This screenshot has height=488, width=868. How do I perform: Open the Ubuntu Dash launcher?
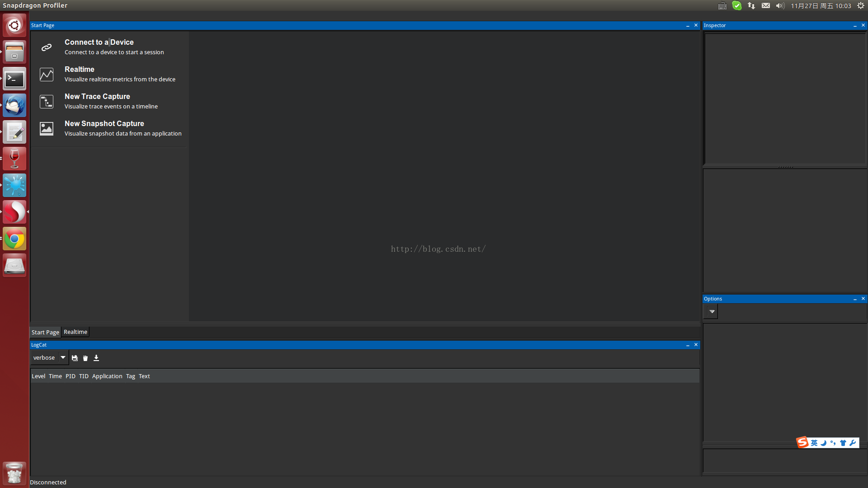(x=14, y=25)
